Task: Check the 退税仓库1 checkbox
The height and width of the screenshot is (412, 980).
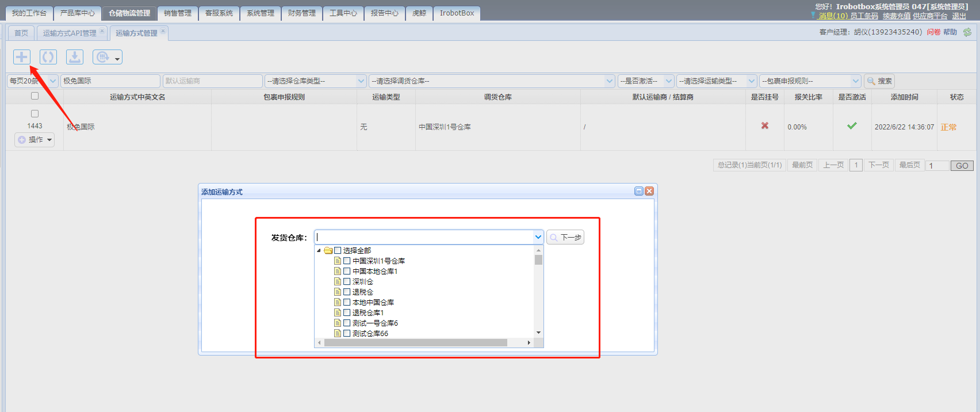Action: (347, 312)
